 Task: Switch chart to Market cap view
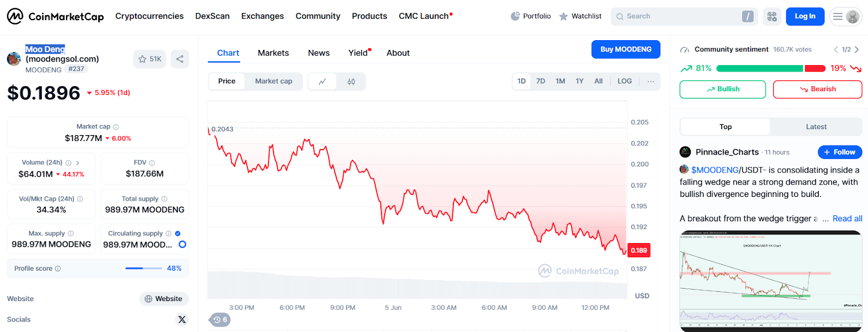(x=273, y=81)
